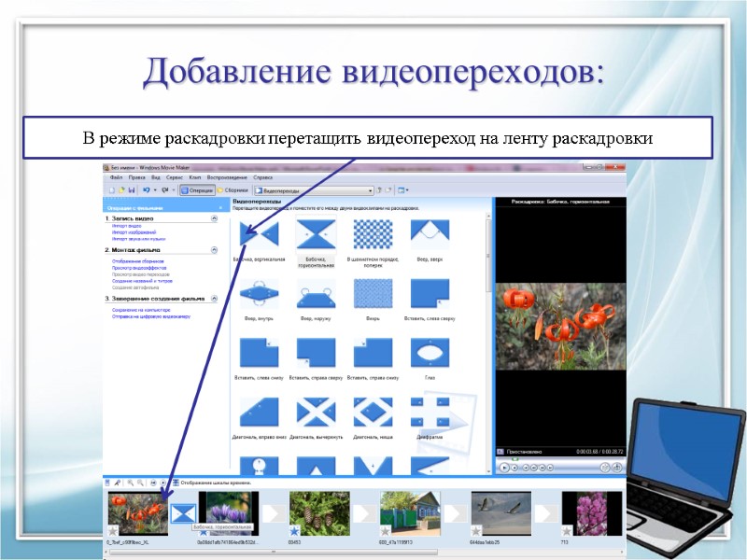
Task: Click the Open project toolbar icon
Action: click(121, 190)
